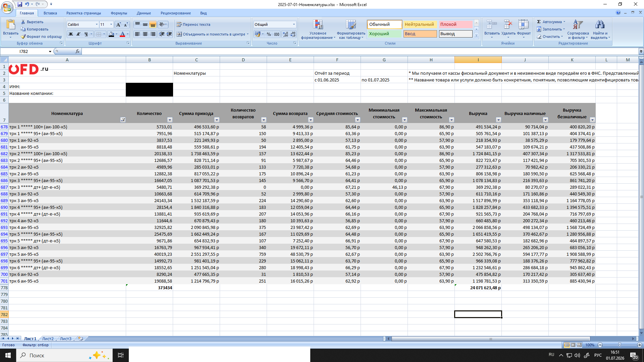Toggle italic formatting К
The width and height of the screenshot is (644, 362).
(x=78, y=34)
